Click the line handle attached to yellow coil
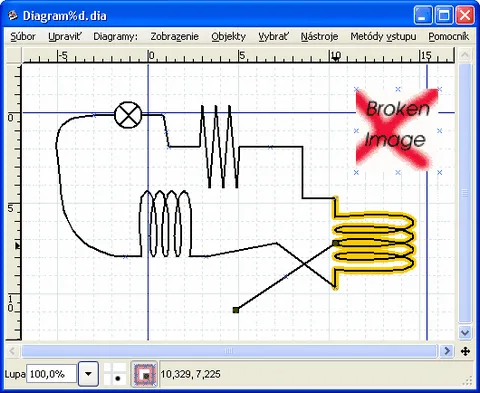Screen dimensions: 480x393 coord(335,243)
